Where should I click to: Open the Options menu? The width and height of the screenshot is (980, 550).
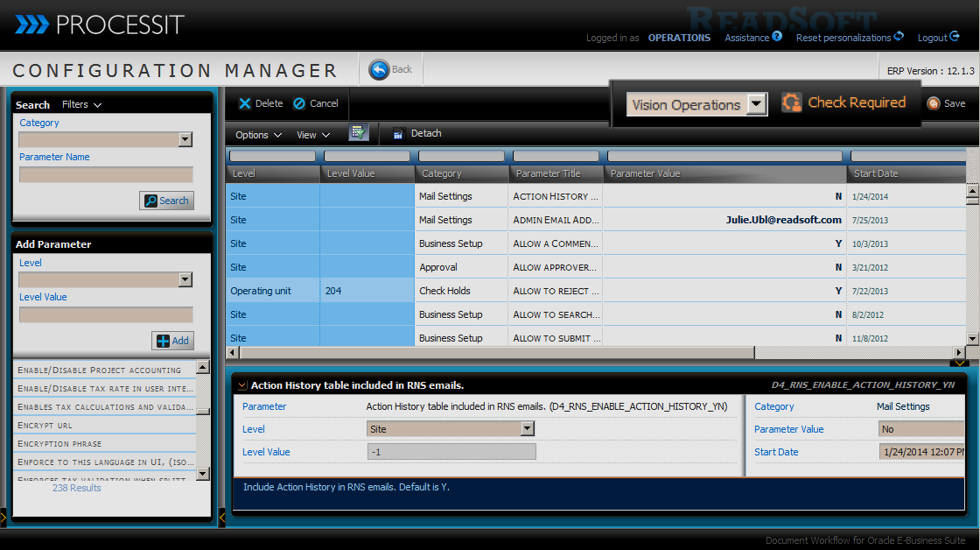[258, 135]
